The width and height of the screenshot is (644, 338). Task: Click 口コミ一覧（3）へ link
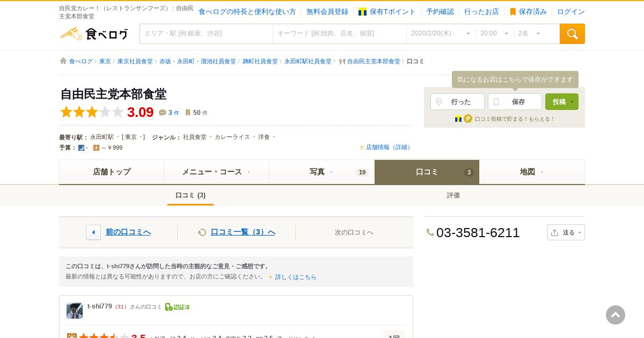click(x=243, y=232)
